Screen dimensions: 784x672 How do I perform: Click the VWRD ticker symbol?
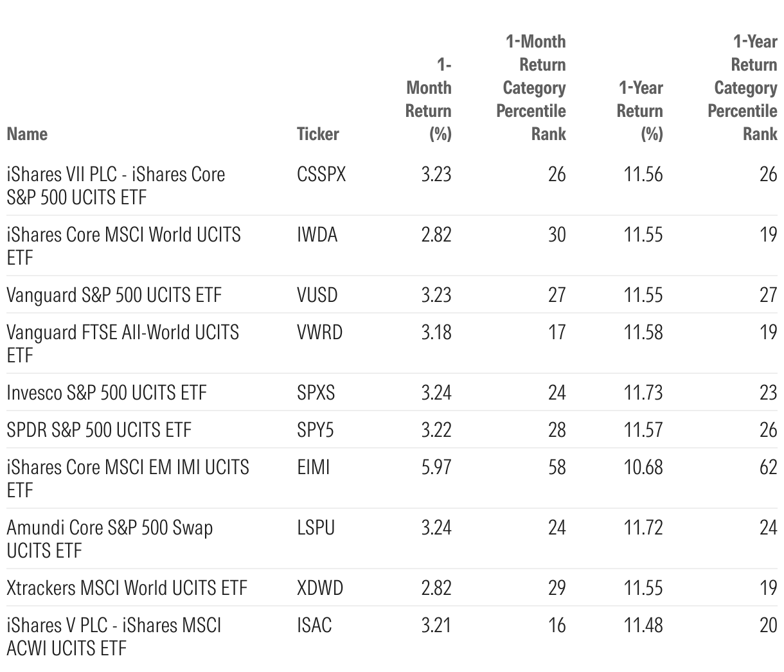click(x=319, y=332)
